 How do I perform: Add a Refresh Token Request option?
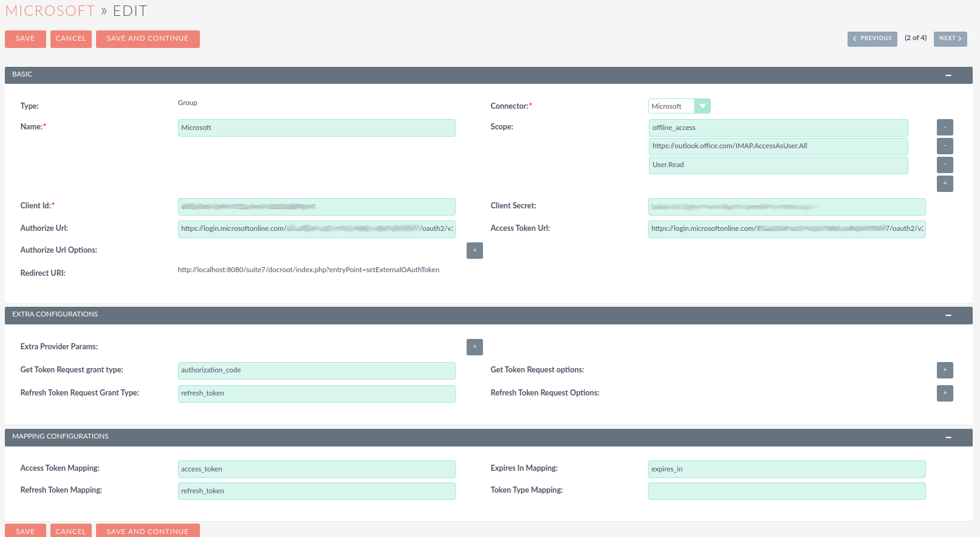click(945, 393)
